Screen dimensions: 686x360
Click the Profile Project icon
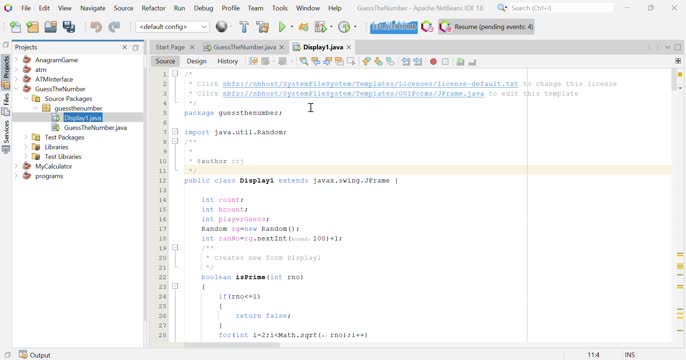click(x=344, y=27)
